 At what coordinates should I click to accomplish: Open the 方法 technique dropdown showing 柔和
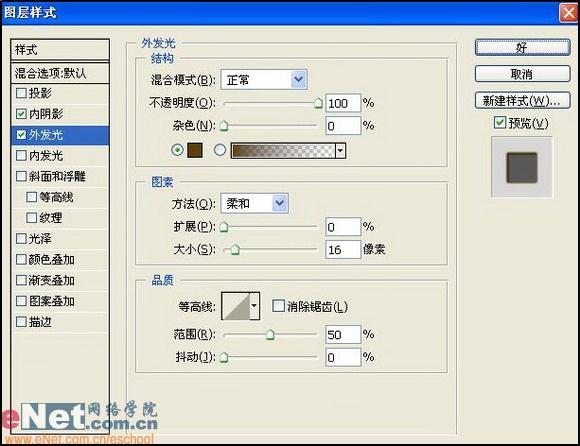pos(280,203)
